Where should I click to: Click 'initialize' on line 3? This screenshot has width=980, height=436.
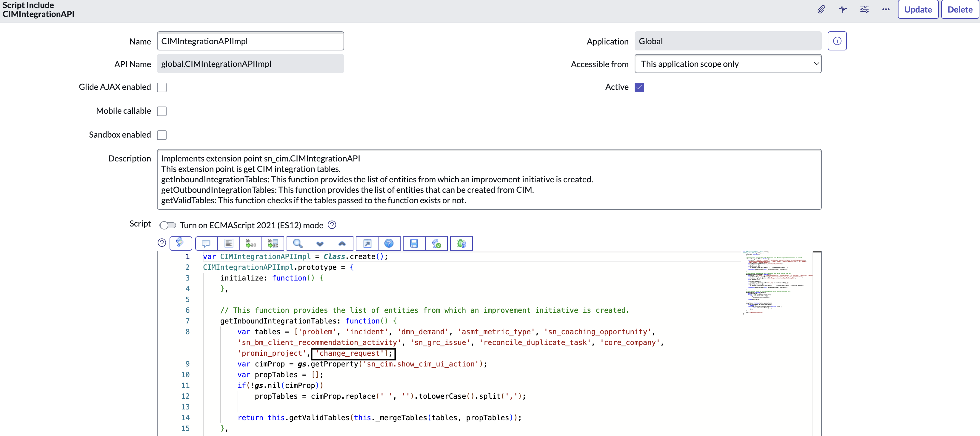pos(241,278)
